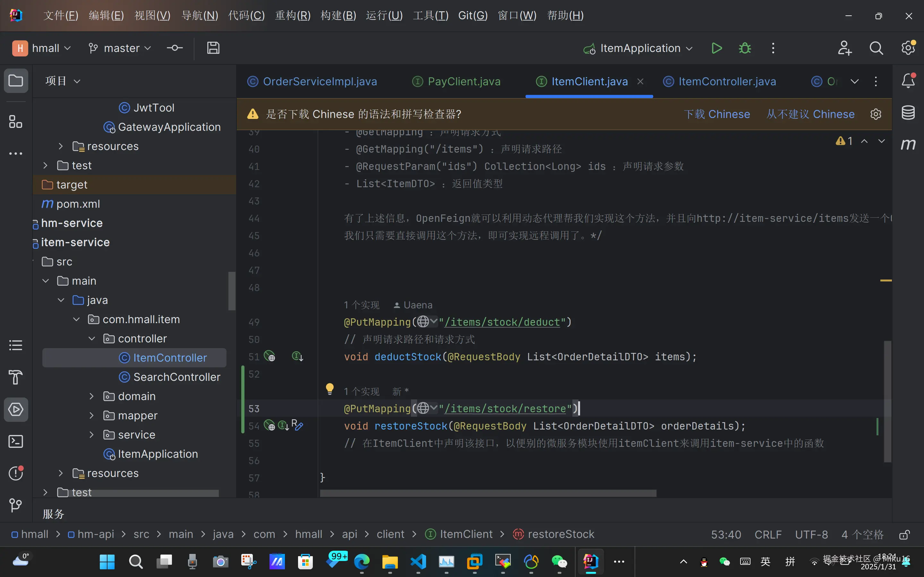Show the Notifications bell panel
The image size is (924, 577).
tap(908, 81)
